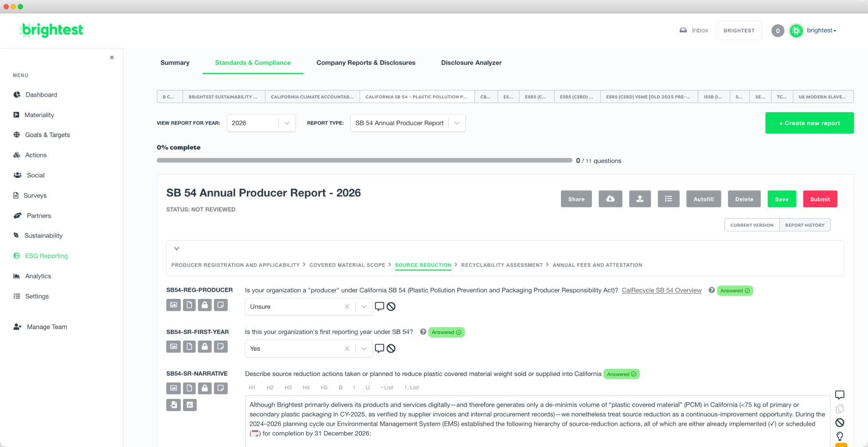Click the Share button

click(x=576, y=199)
